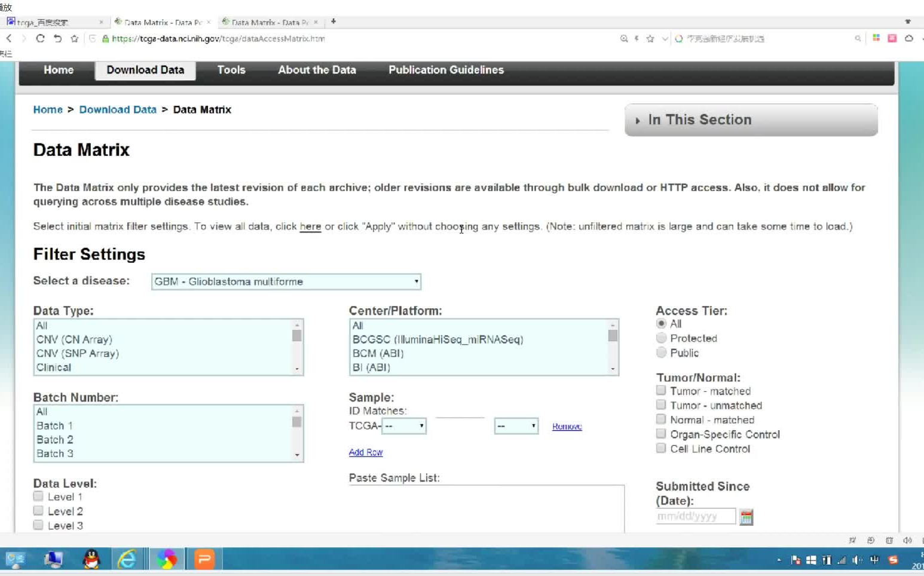Open the Home navigation menu item

[x=59, y=70]
